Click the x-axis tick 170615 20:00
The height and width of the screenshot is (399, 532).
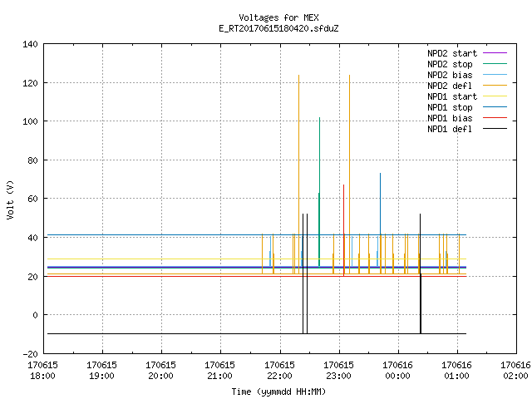(160, 371)
